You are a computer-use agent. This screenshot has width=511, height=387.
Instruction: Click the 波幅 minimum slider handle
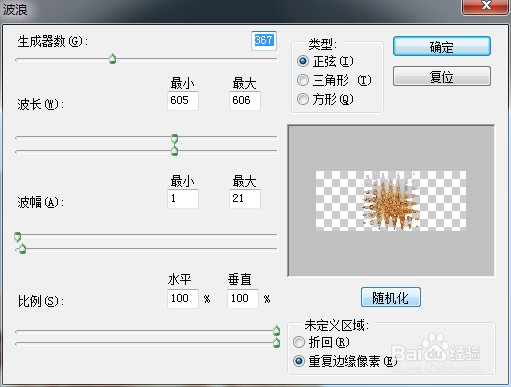click(x=18, y=237)
